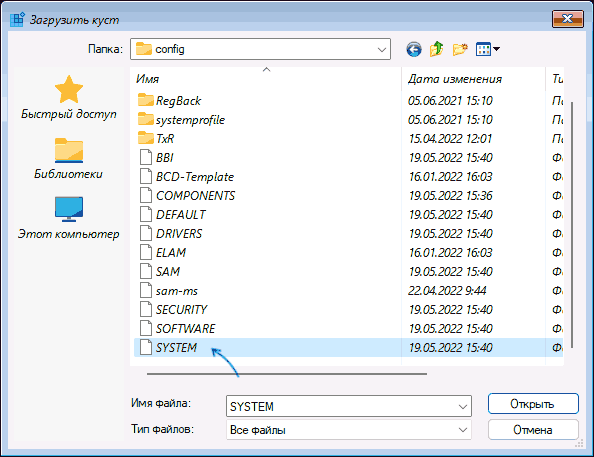Click the Отмена button
The image size is (594, 457).
pyautogui.click(x=533, y=430)
